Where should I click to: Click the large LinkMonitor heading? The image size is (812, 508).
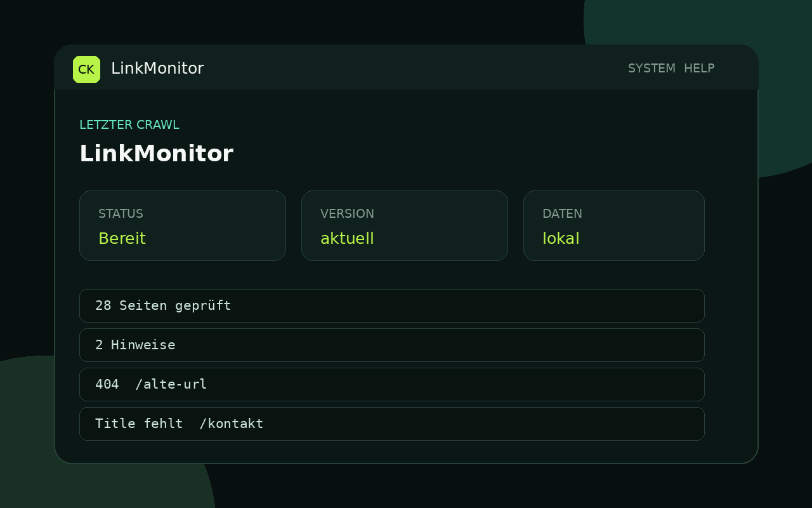coord(156,154)
